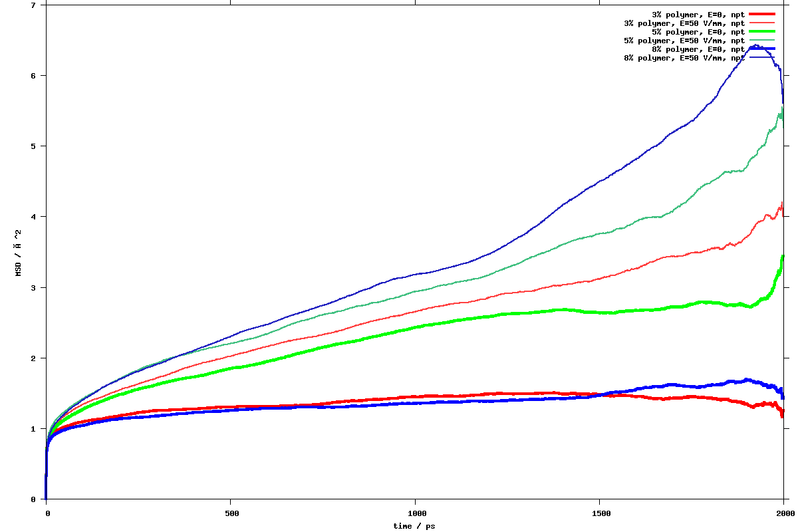Click the thin red legend line sample
This screenshot has width=798, height=532.
762,23
